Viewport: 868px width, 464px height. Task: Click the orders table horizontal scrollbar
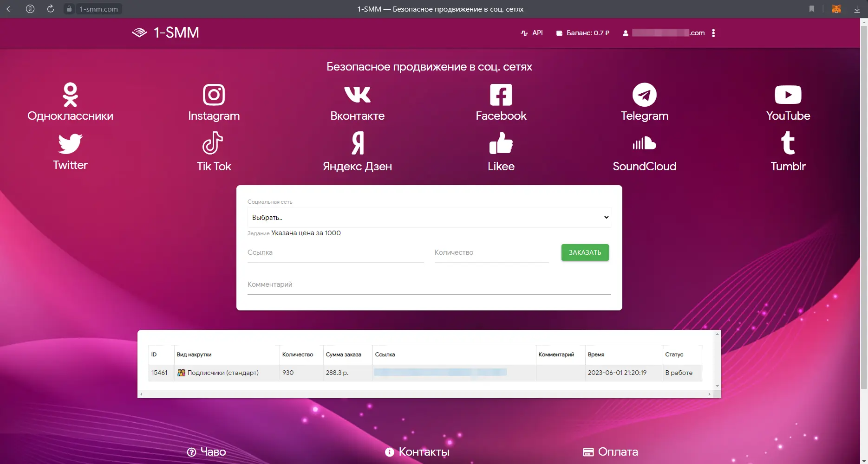(425, 394)
